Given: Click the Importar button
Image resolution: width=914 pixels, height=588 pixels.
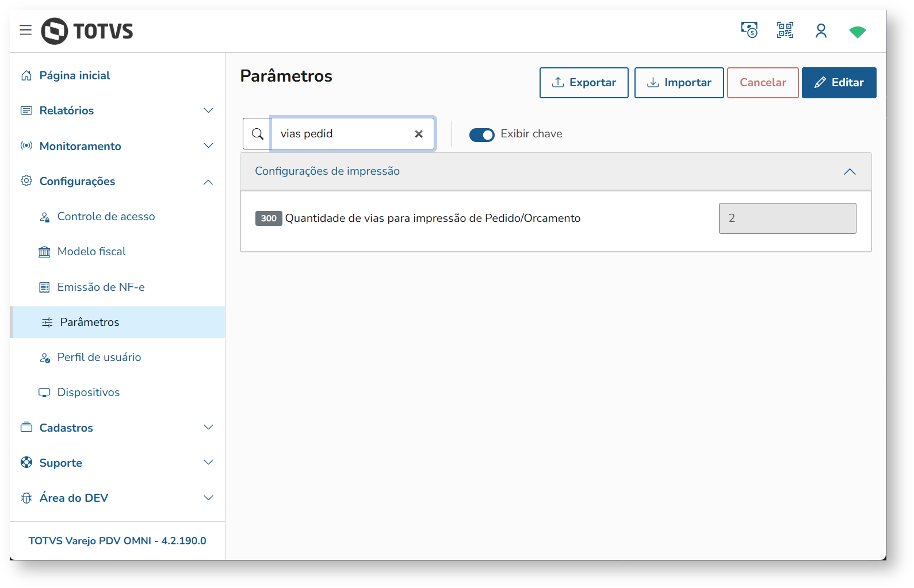Looking at the screenshot, I should 679,83.
